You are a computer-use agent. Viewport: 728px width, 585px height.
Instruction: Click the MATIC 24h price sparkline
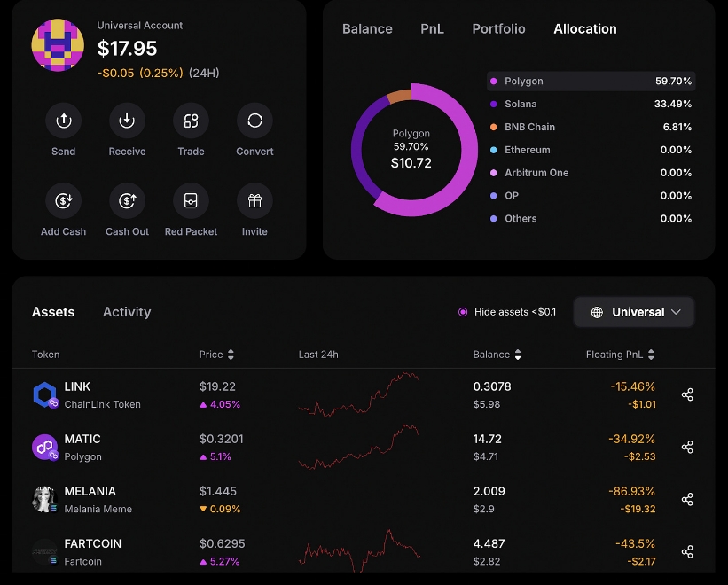[358, 447]
